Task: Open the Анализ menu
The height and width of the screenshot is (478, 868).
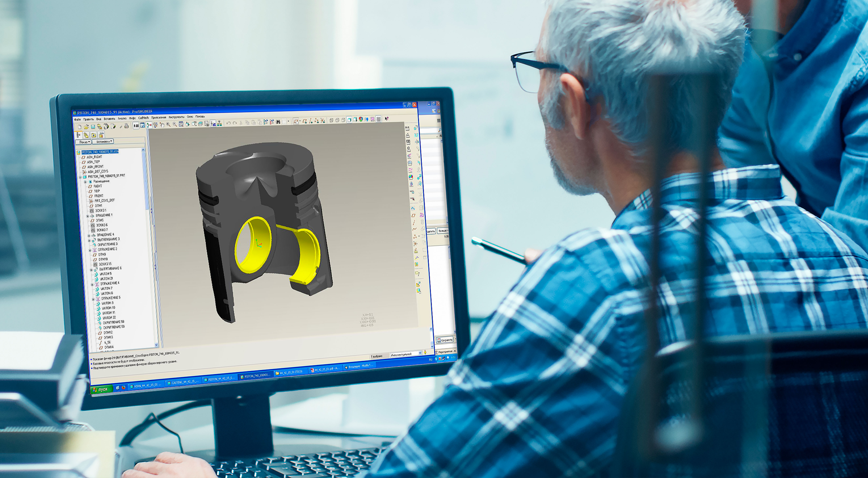Action: [x=122, y=118]
